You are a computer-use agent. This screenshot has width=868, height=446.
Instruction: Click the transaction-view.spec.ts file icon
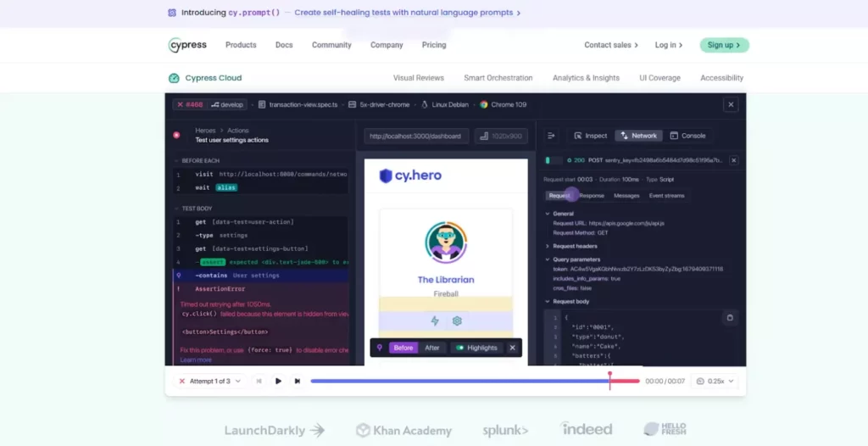263,104
